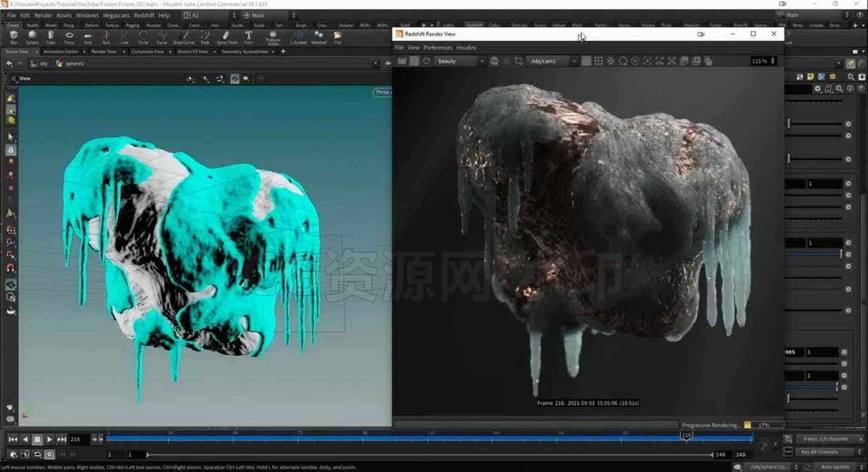Select the Metaball shelf tool

point(319,37)
